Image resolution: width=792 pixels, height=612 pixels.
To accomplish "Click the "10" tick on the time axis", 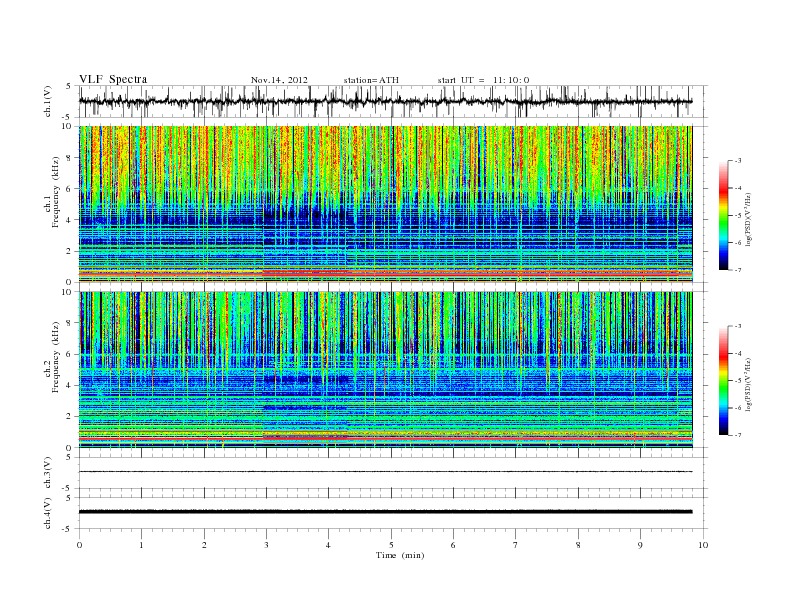I will 703,545.
